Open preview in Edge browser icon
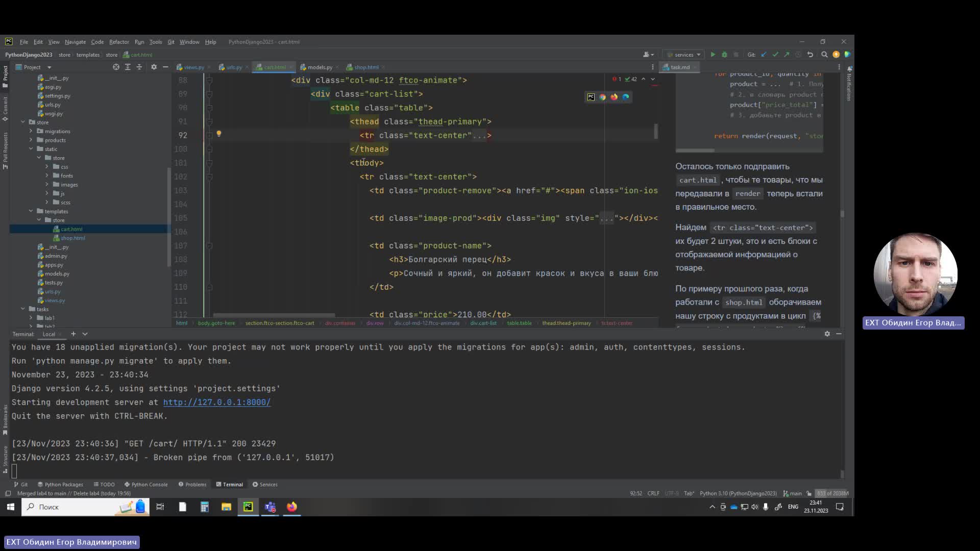 click(626, 97)
